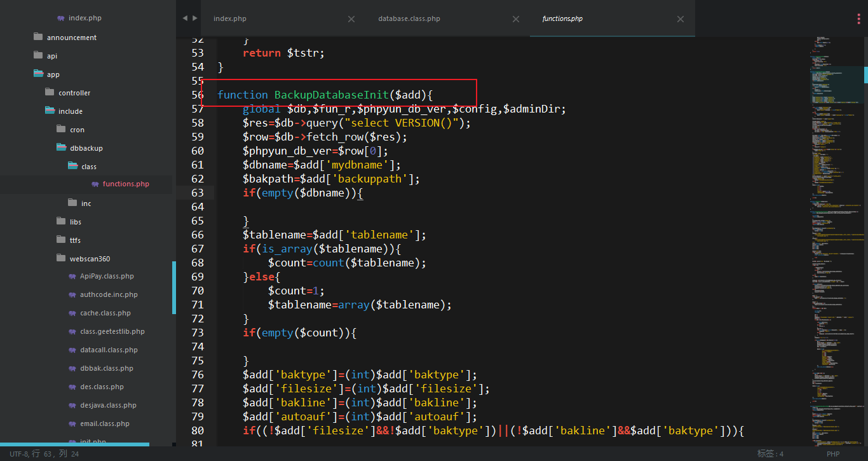
Task: Close the index.php tab
Action: (351, 19)
